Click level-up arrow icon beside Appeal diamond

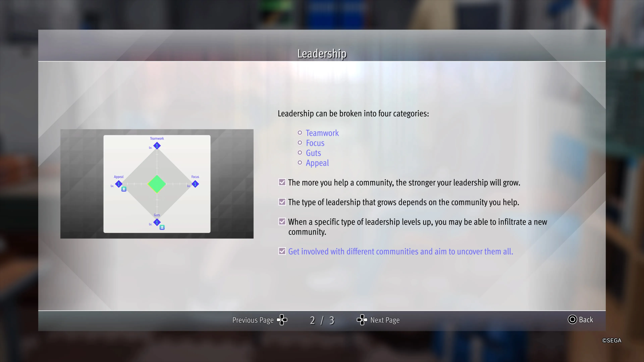(x=124, y=189)
